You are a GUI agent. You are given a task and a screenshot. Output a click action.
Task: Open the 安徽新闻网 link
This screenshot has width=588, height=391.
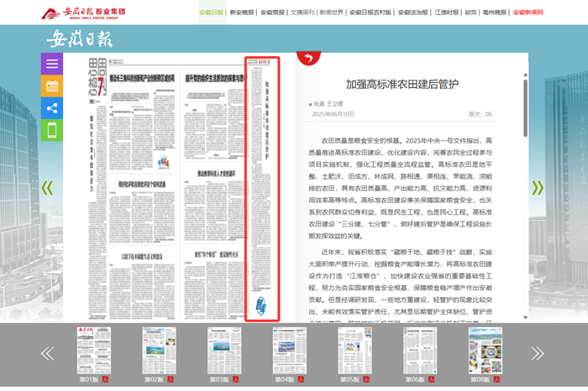coord(528,13)
